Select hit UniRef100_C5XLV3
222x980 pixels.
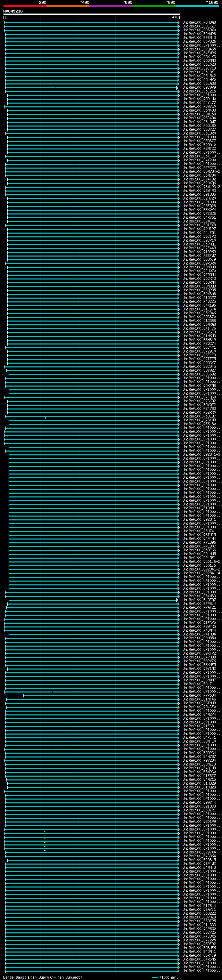[199, 57]
